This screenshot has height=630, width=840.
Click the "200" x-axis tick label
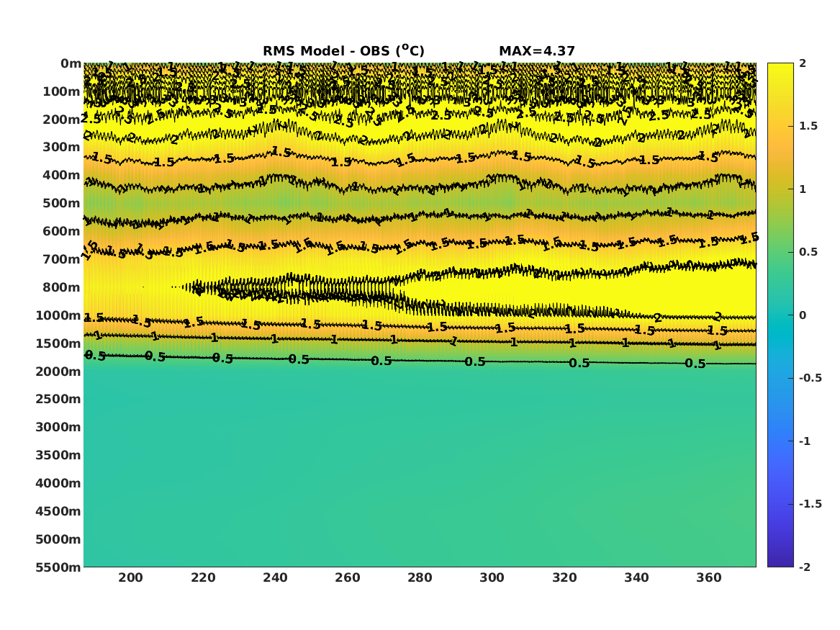131,578
